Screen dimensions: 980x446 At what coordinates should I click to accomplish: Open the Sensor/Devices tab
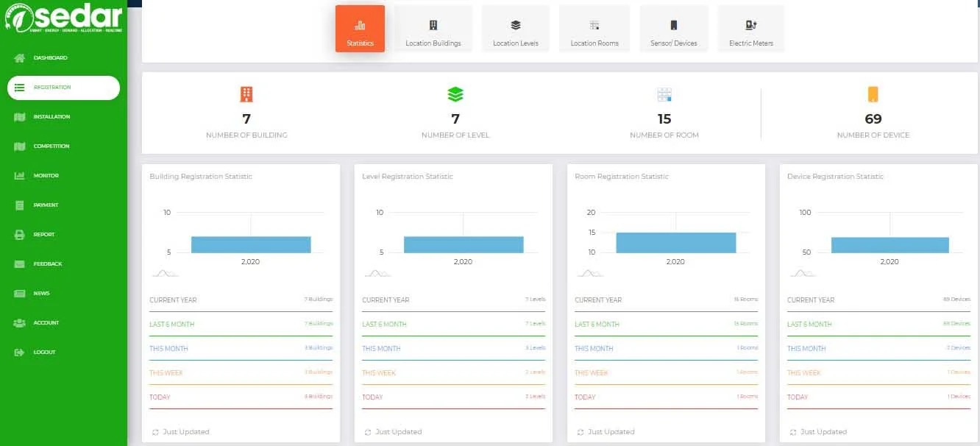click(x=673, y=29)
